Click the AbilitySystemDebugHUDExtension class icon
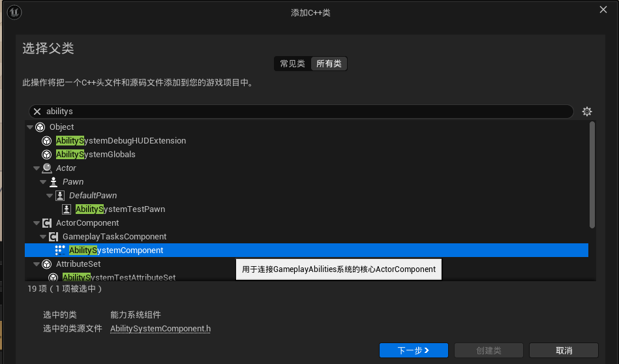 pyautogui.click(x=46, y=141)
